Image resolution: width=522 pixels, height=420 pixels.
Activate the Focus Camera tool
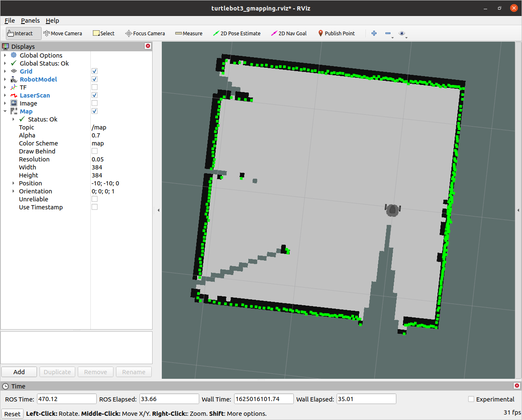pos(145,34)
